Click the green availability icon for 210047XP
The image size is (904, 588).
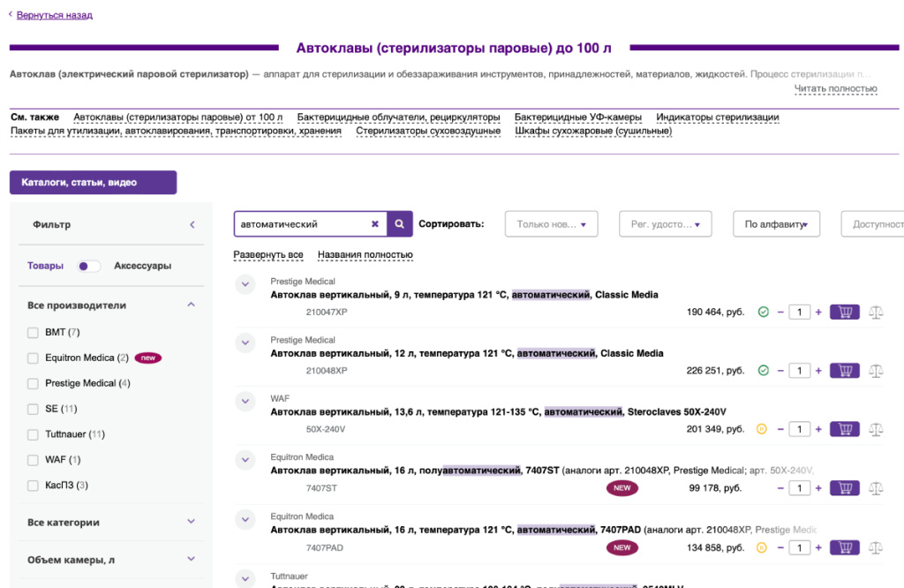(764, 312)
